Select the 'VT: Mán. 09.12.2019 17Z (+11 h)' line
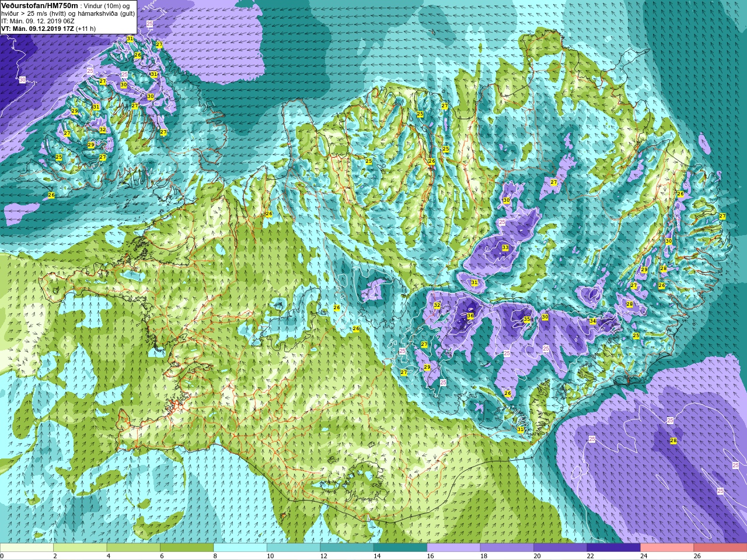Viewport: 747px width, 560px height. (48, 29)
